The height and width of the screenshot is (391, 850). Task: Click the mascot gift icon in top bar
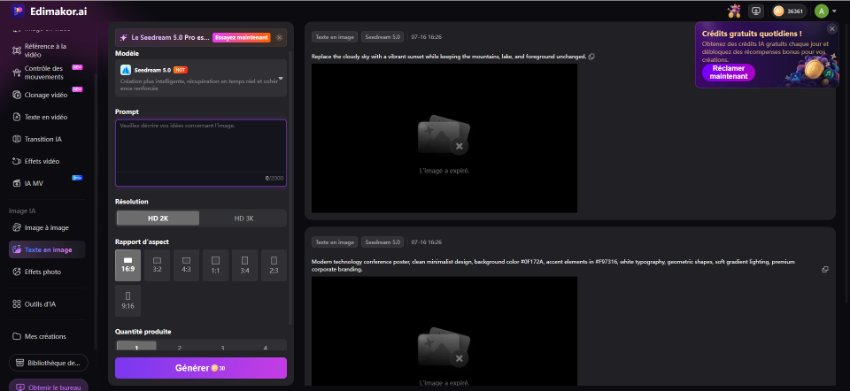coord(735,11)
